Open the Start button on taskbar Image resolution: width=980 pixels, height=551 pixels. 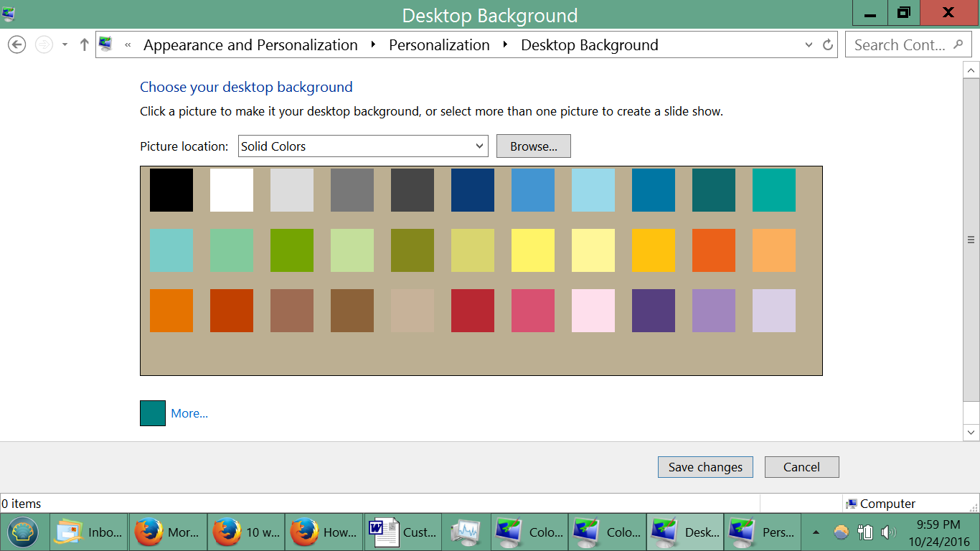click(x=24, y=532)
